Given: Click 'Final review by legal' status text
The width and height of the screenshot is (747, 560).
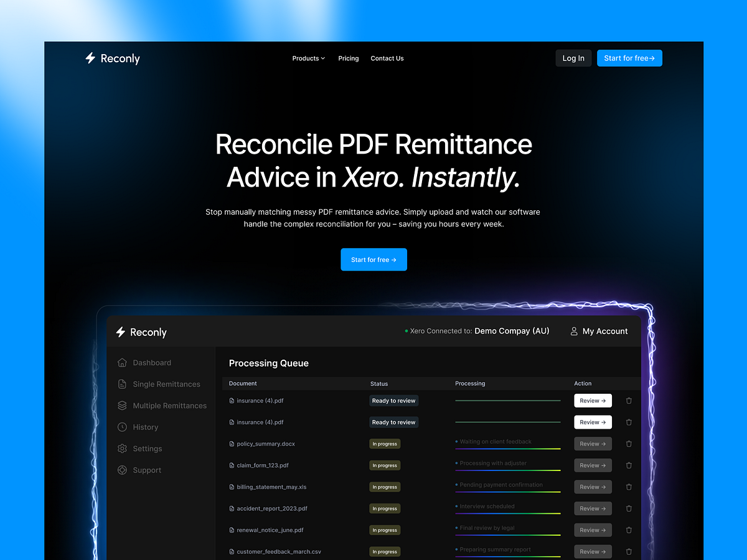Looking at the screenshot, I should coord(487,528).
